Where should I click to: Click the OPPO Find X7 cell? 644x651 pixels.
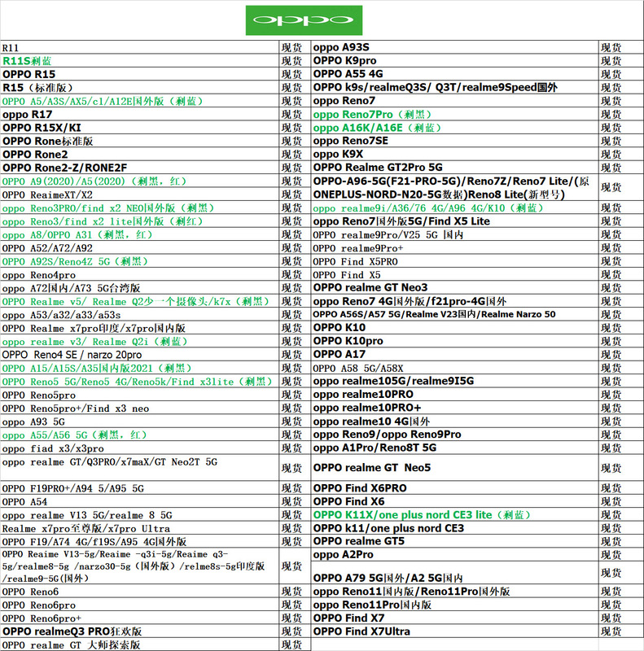(454, 618)
